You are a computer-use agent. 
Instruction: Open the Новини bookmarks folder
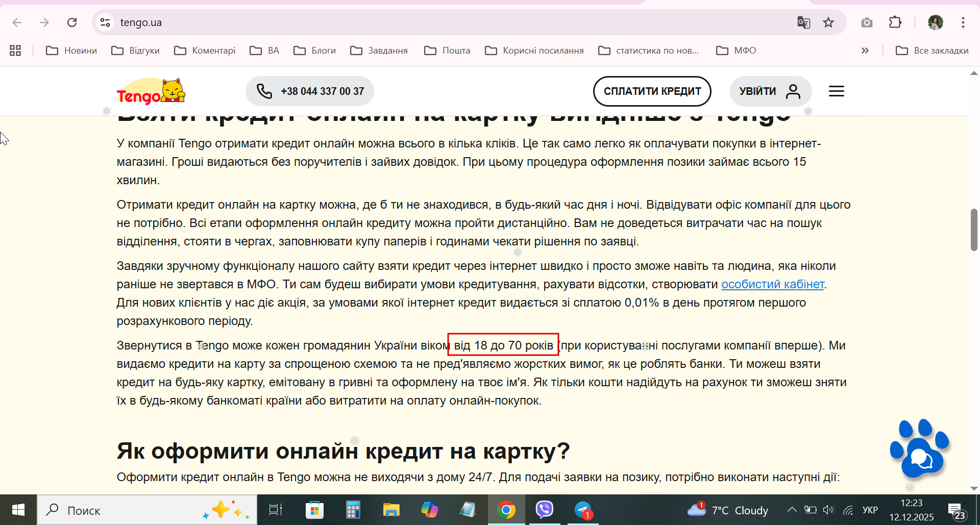(71, 51)
